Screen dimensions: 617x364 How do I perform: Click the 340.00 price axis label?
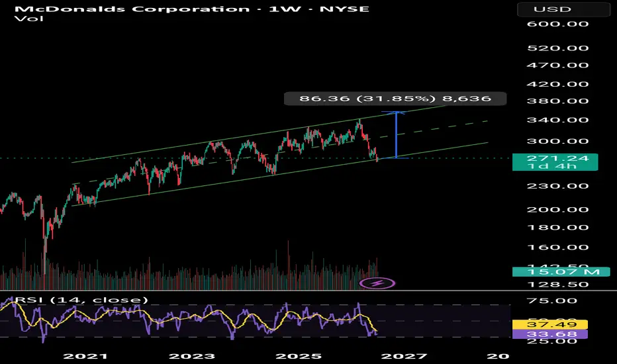click(x=557, y=120)
